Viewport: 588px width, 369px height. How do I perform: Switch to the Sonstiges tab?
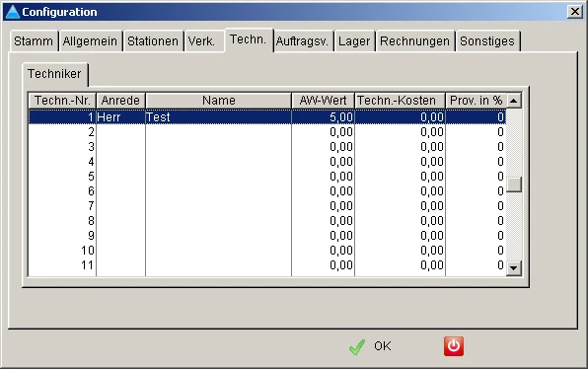(x=487, y=40)
